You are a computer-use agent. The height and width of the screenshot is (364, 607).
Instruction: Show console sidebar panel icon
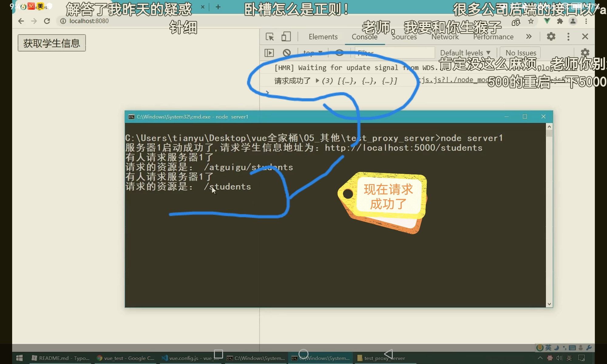pos(269,53)
